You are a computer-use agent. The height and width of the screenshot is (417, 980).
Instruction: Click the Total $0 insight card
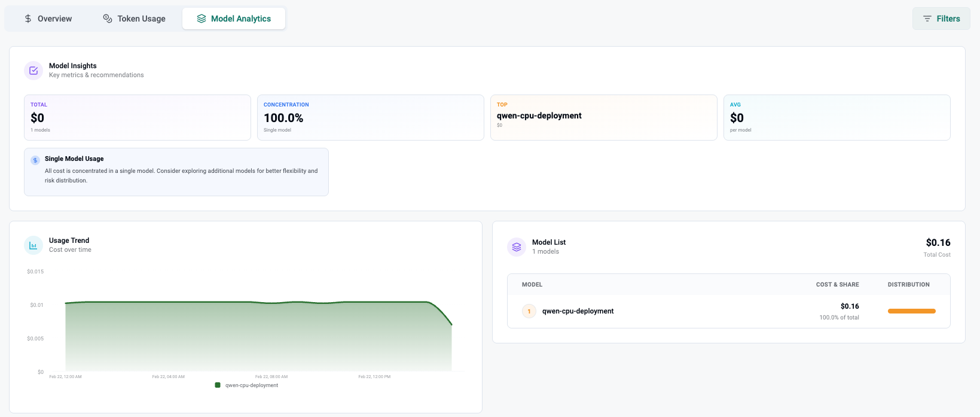point(137,117)
